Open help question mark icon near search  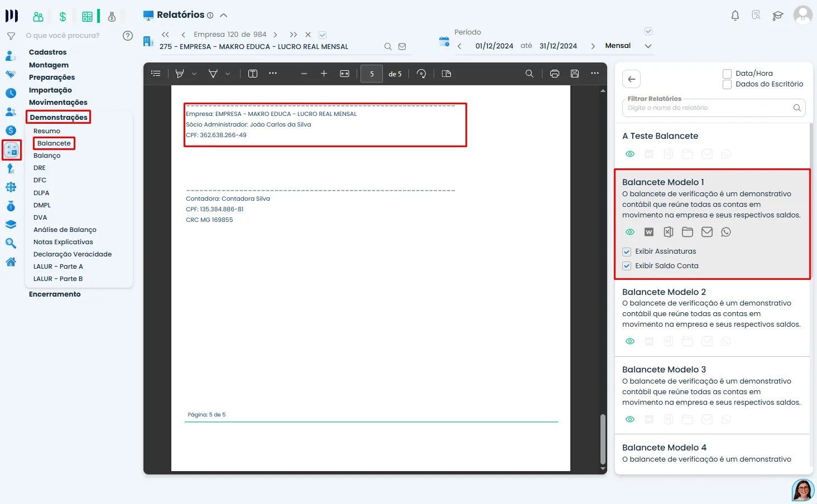tap(128, 36)
